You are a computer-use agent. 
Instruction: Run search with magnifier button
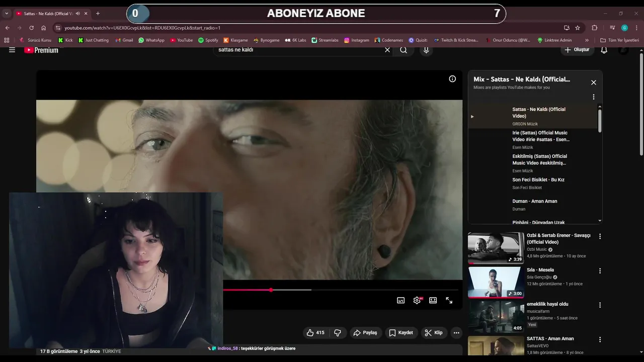coord(404,50)
